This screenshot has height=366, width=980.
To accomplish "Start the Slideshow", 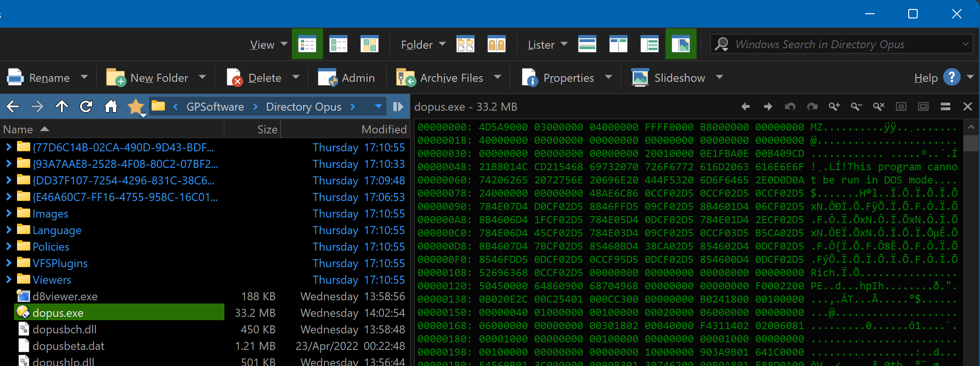I will pyautogui.click(x=668, y=78).
